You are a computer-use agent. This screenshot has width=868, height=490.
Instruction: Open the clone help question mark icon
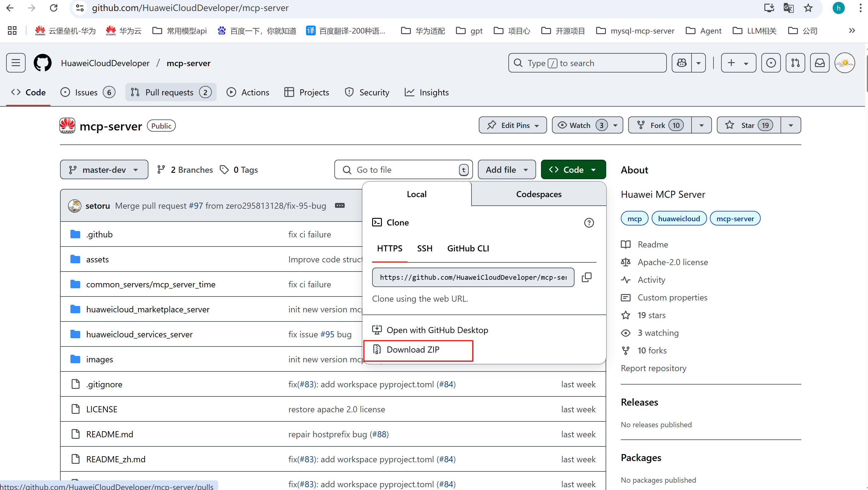tap(589, 223)
